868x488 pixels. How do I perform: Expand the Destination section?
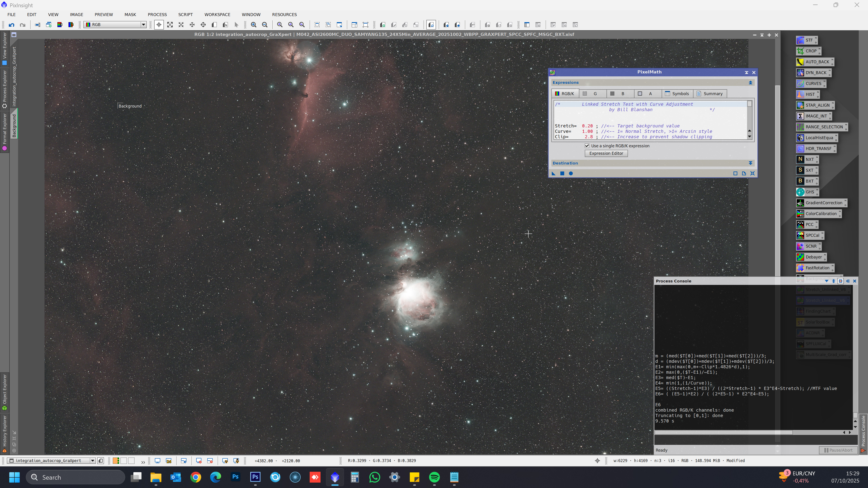click(750, 163)
